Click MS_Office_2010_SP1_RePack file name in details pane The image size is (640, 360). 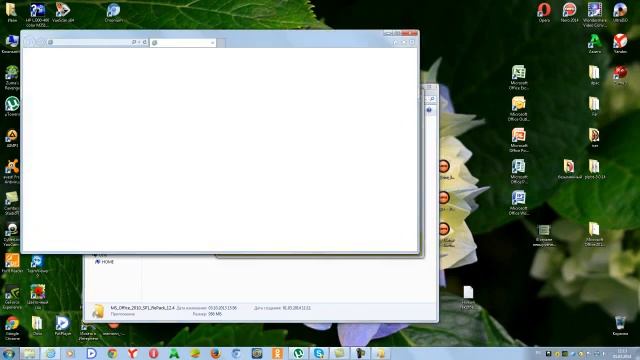click(x=142, y=308)
